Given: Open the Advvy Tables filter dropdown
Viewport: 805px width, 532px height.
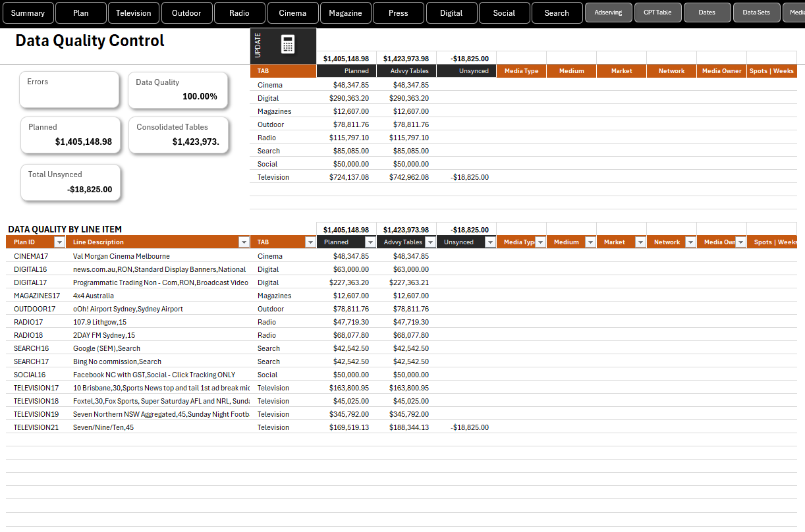Looking at the screenshot, I should pos(430,242).
